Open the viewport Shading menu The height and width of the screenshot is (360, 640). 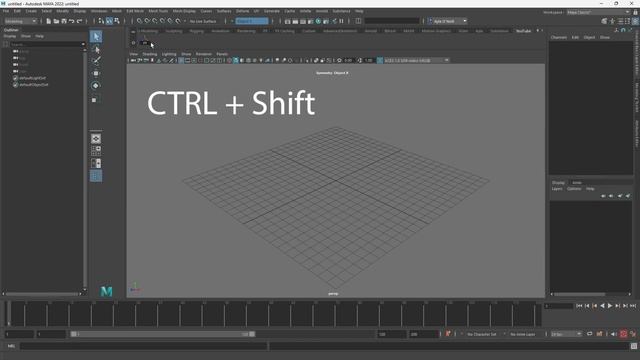(x=149, y=54)
